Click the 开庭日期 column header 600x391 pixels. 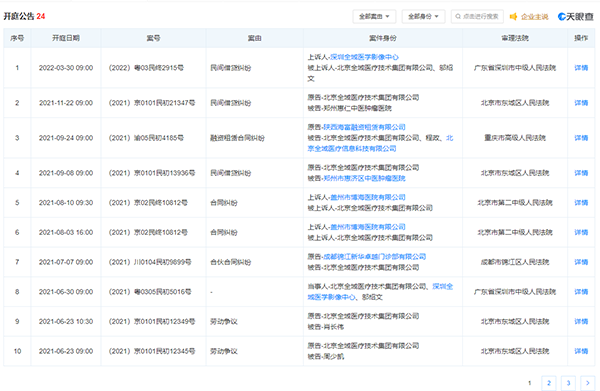point(66,38)
